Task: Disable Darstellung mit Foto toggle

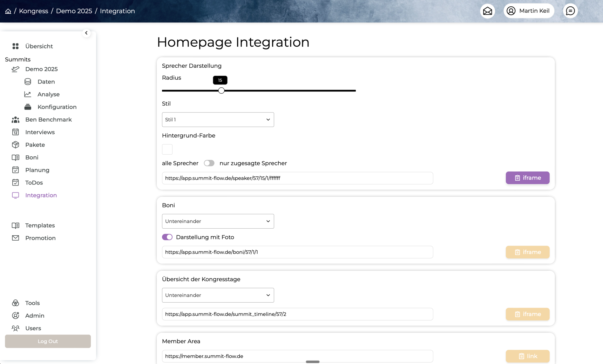Action: (x=167, y=237)
